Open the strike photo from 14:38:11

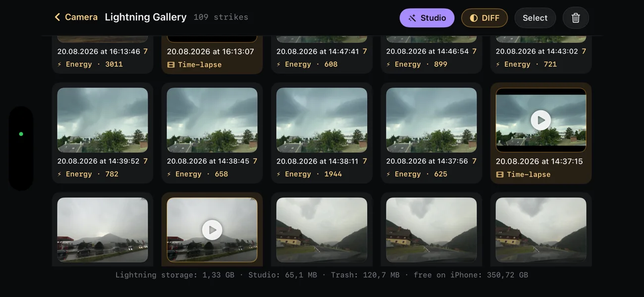(322, 120)
